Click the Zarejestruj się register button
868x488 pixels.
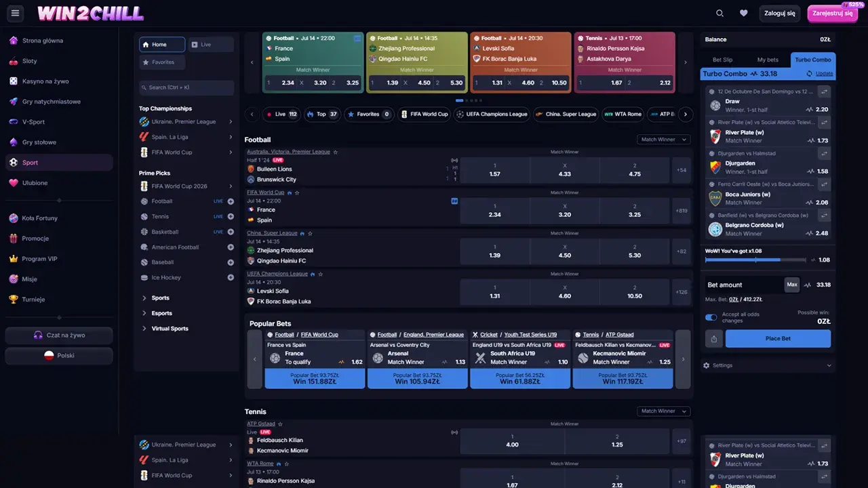point(832,13)
